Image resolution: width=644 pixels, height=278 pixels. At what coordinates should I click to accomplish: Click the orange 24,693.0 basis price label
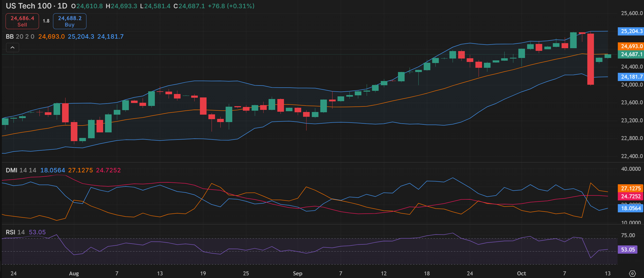(632, 46)
